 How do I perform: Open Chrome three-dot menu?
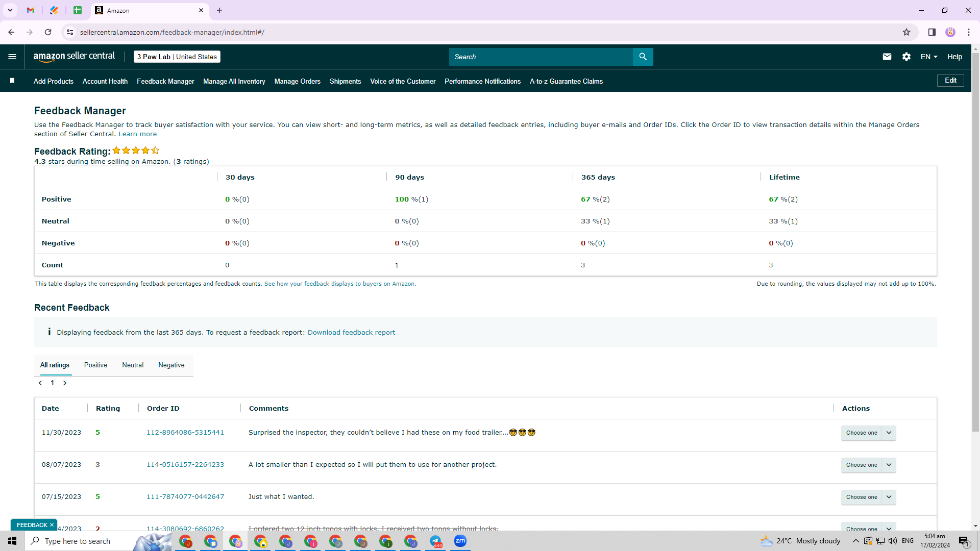[x=969, y=32]
